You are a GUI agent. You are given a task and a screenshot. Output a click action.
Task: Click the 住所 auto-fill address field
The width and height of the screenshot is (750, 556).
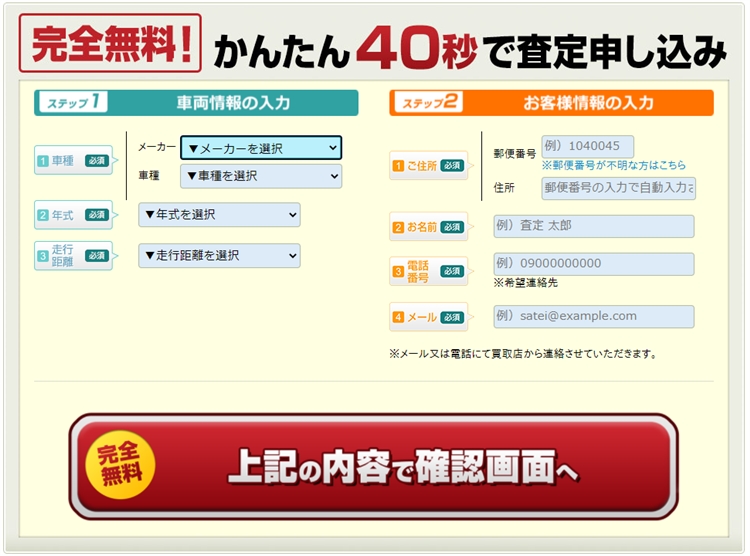[618, 188]
